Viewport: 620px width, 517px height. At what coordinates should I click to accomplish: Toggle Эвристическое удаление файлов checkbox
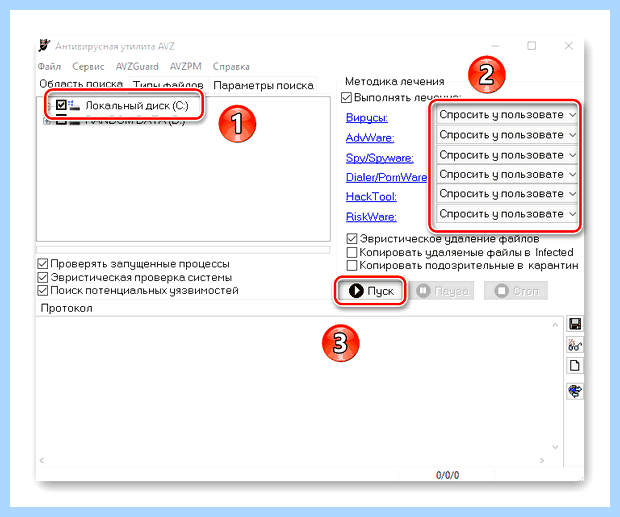click(352, 239)
